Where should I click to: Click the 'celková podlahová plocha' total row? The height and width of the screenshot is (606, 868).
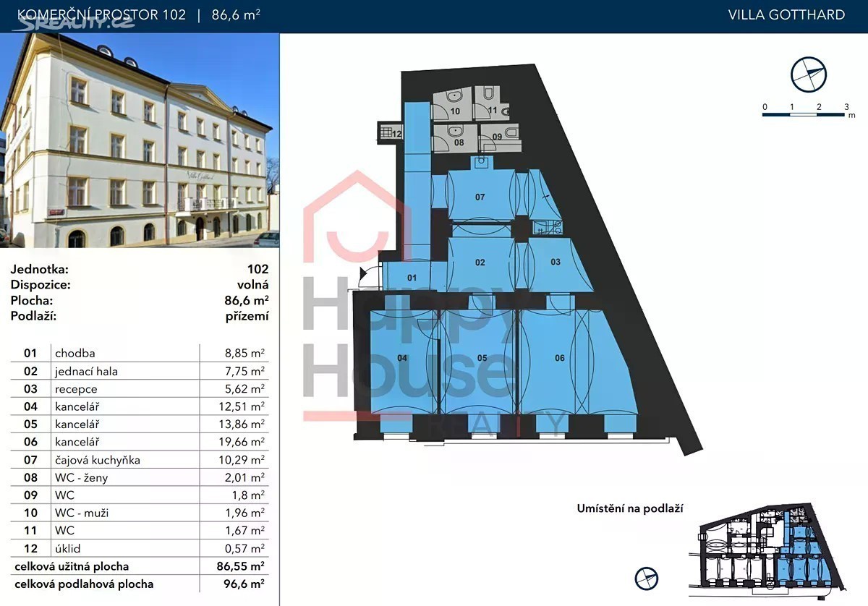pyautogui.click(x=140, y=584)
